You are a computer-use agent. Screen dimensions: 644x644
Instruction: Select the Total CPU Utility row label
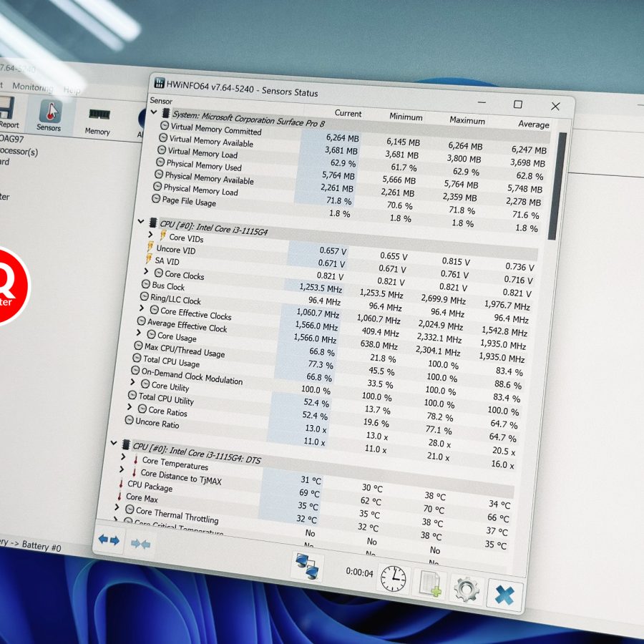pyautogui.click(x=166, y=399)
